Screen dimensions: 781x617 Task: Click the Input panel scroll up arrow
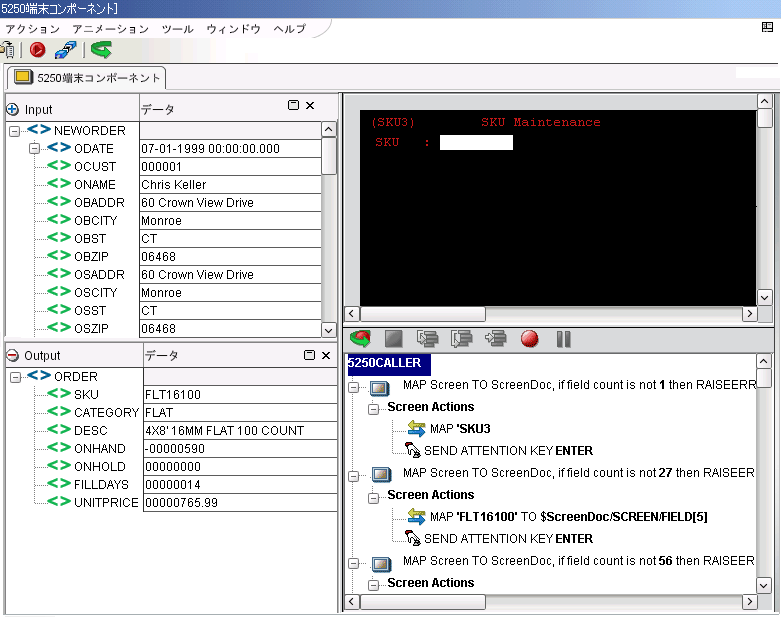[x=328, y=129]
